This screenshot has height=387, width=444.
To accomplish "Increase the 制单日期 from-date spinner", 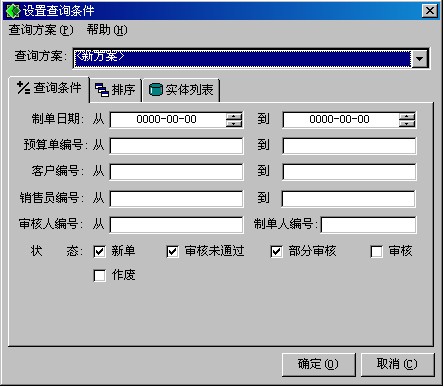I will (x=234, y=116).
